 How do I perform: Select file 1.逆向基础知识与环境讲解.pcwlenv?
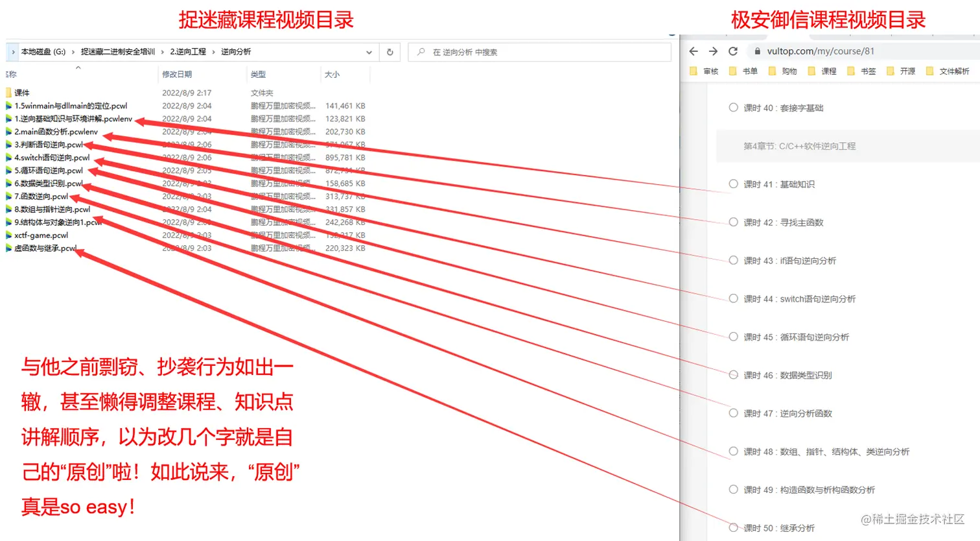tap(73, 119)
